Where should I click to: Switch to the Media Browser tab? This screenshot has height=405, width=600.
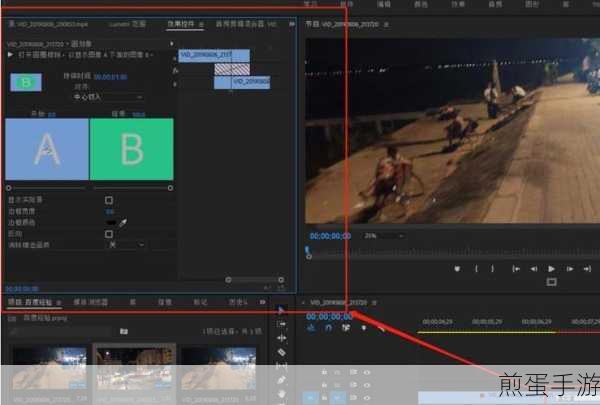91,302
